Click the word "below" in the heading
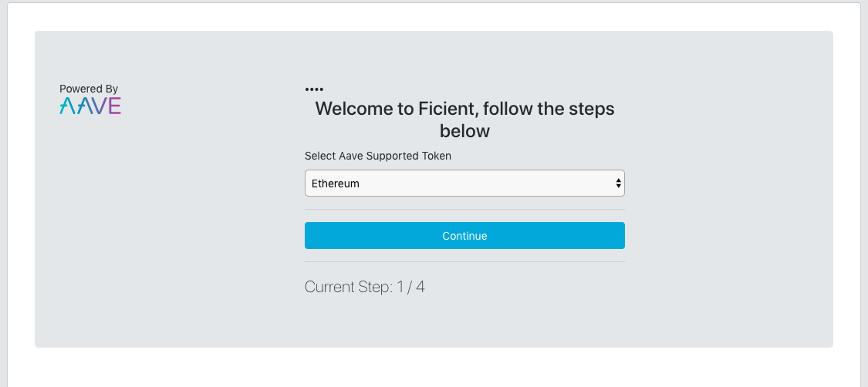 [x=464, y=131]
